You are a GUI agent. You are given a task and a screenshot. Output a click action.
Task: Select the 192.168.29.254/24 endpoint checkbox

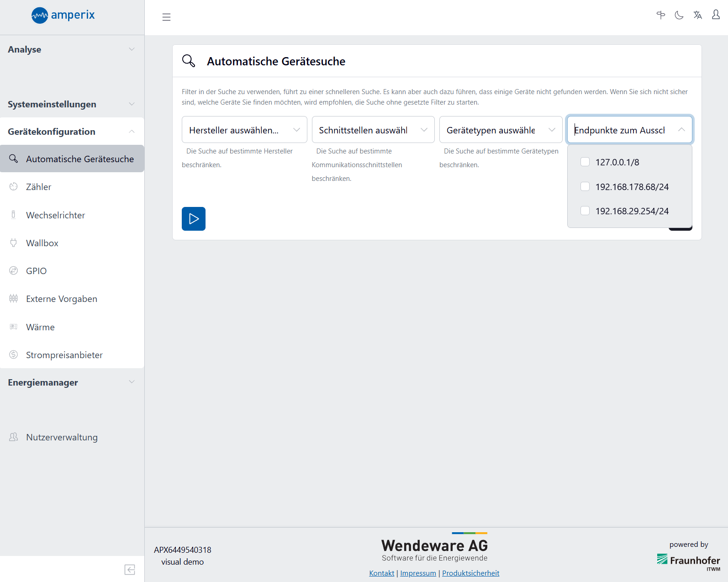click(x=585, y=211)
